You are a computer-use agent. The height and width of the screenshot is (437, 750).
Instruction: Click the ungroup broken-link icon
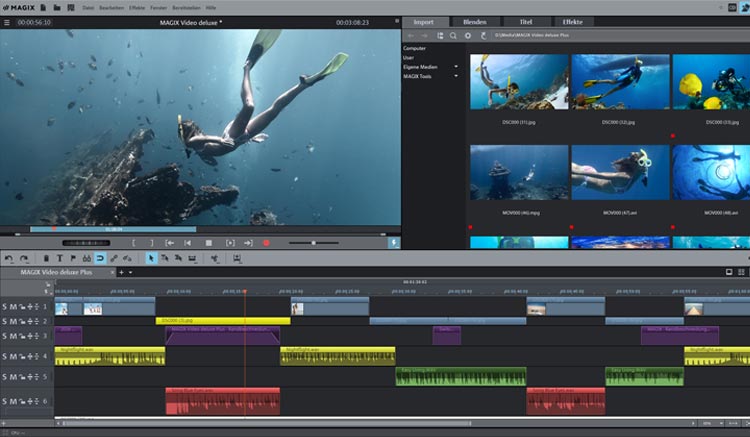click(127, 258)
